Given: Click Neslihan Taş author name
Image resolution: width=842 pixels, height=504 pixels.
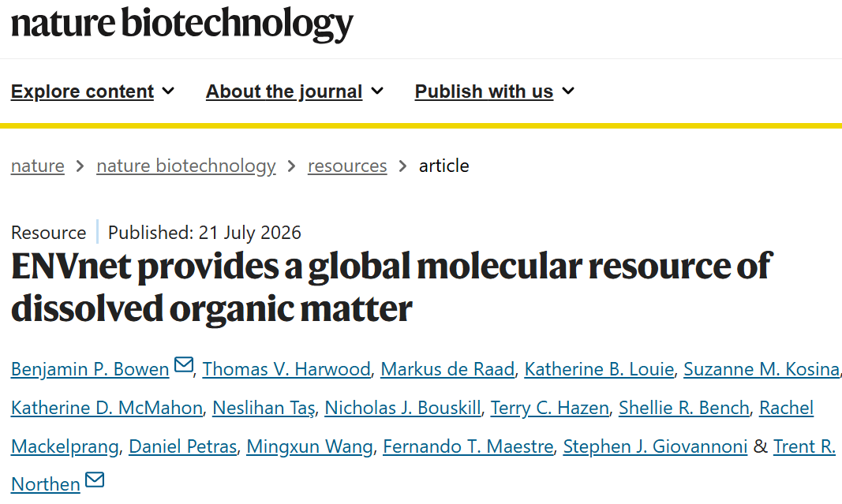Looking at the screenshot, I should tap(264, 408).
